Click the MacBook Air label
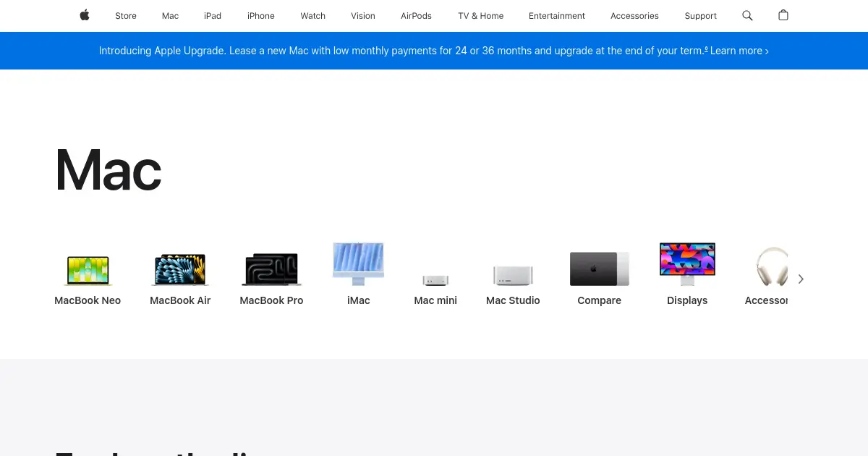The width and height of the screenshot is (868, 456). pyautogui.click(x=180, y=300)
